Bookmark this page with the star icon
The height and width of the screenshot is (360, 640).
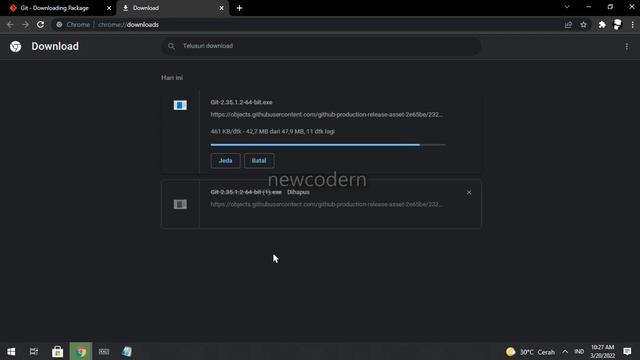(583, 25)
